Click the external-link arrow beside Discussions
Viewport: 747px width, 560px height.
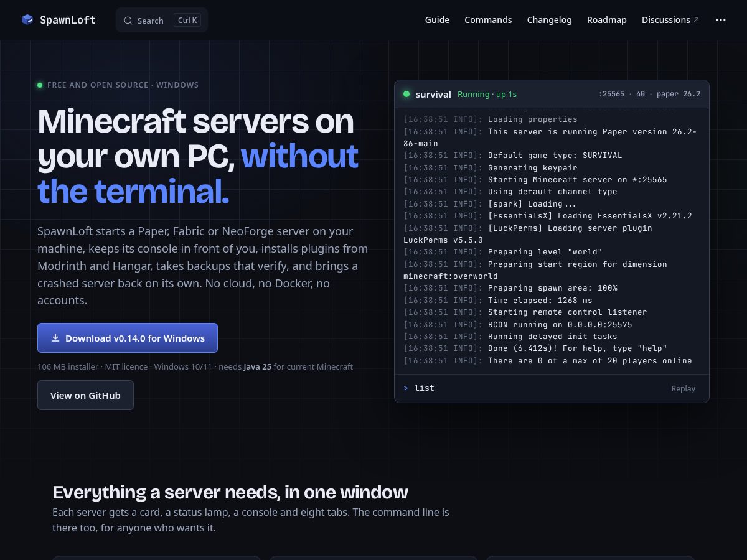696,20
